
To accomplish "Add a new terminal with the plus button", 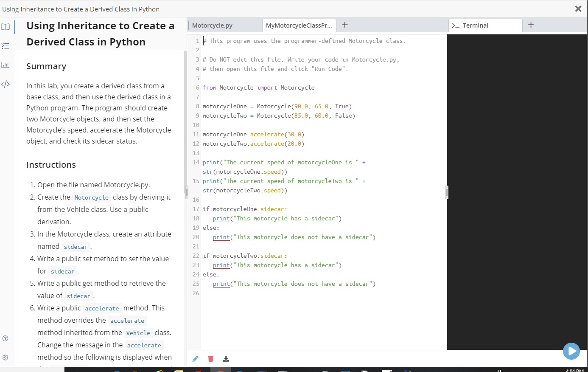I will point(531,25).
